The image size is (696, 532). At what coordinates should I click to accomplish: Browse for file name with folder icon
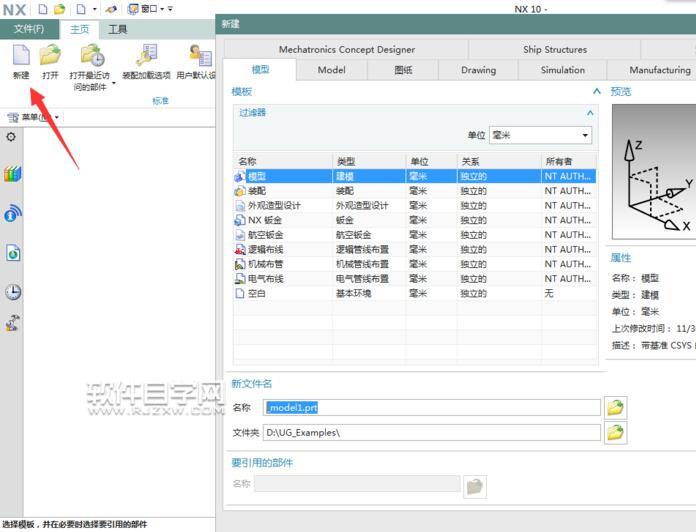(615, 407)
